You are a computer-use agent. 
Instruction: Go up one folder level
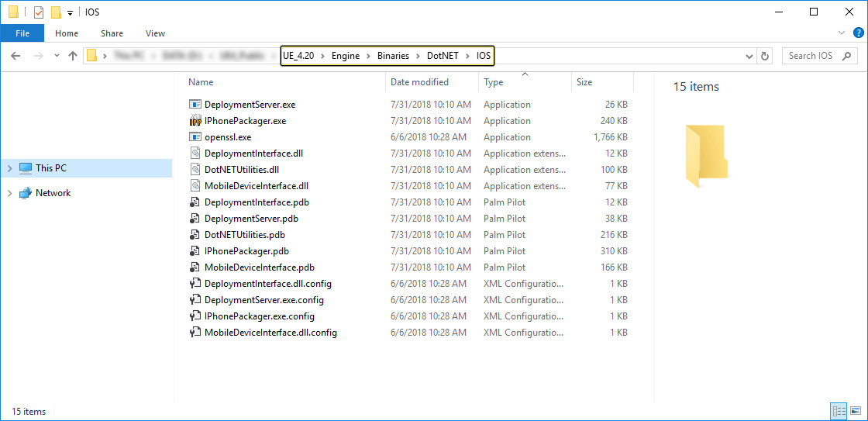click(73, 56)
